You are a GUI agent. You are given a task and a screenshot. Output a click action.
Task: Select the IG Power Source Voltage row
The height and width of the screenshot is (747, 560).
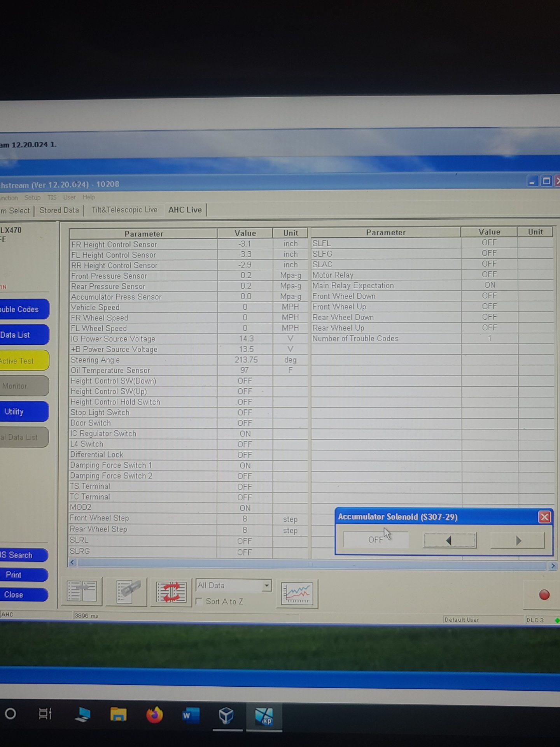[x=189, y=339]
